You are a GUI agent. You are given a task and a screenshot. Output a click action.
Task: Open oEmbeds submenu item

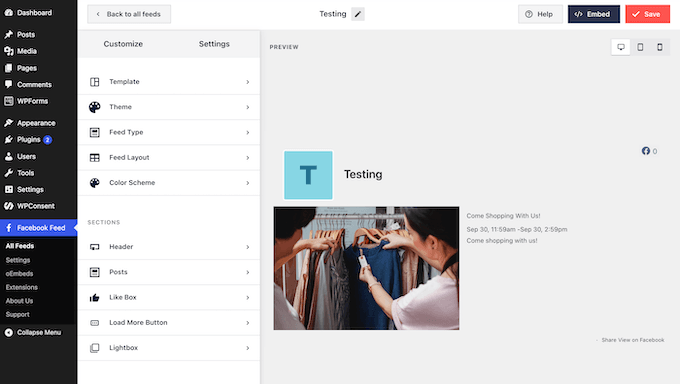[x=19, y=274]
